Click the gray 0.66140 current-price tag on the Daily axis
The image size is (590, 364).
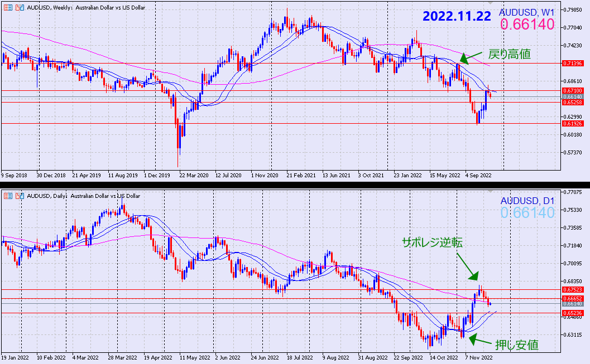point(572,304)
